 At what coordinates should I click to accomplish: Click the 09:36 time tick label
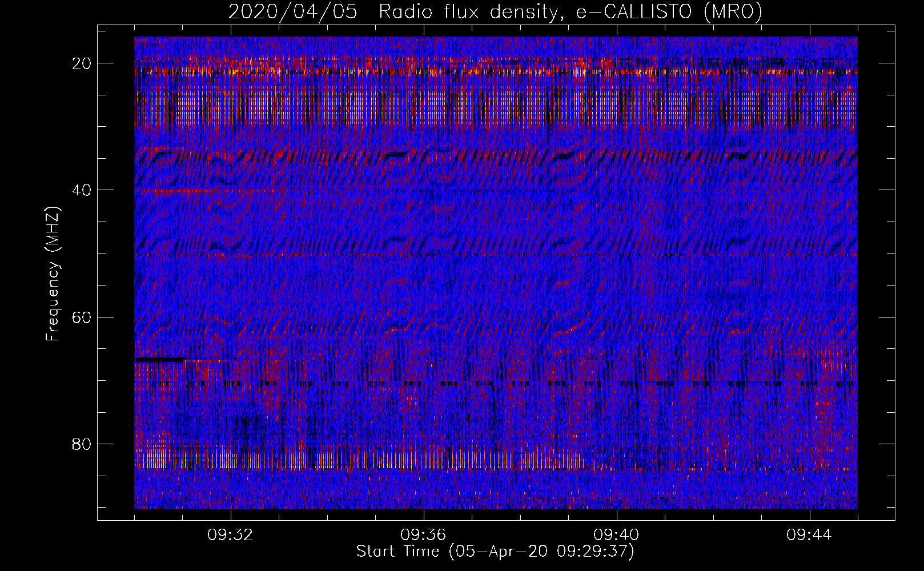click(423, 535)
